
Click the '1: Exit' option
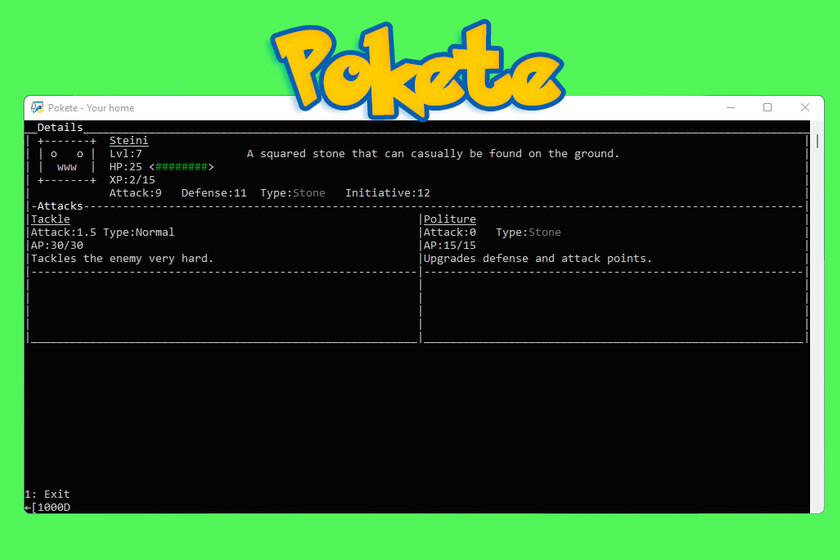(47, 494)
